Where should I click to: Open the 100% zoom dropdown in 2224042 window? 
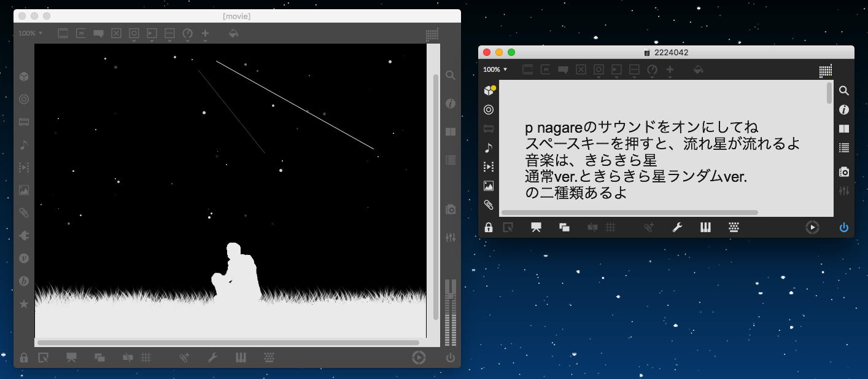pos(495,69)
